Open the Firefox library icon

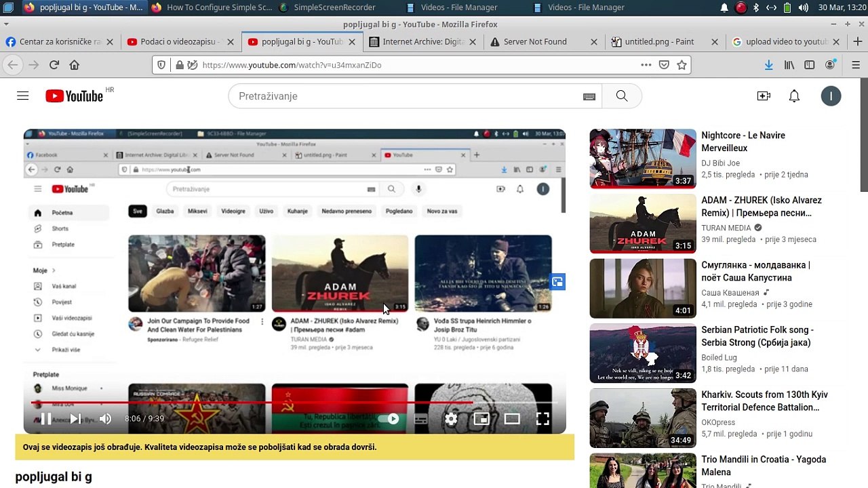[789, 65]
